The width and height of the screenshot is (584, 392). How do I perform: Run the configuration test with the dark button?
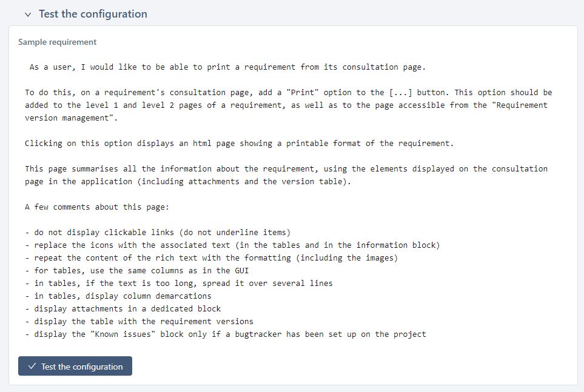click(x=75, y=366)
